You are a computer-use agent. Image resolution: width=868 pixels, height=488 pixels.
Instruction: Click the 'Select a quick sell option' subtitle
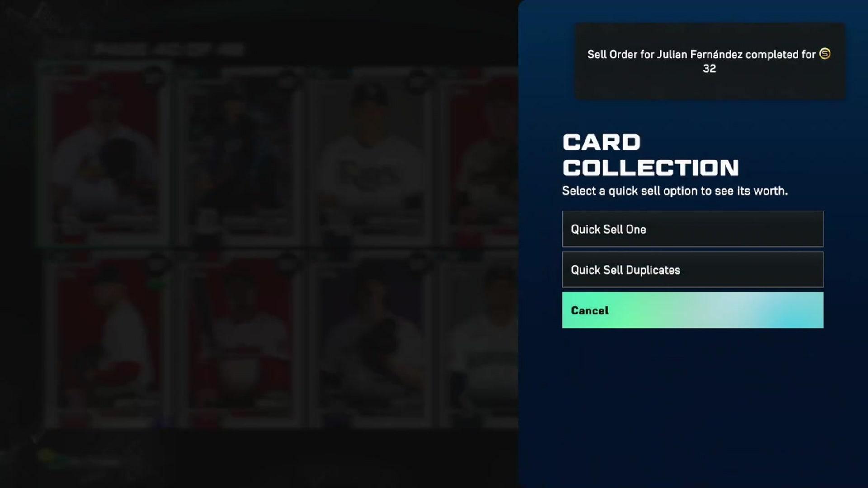click(x=675, y=191)
